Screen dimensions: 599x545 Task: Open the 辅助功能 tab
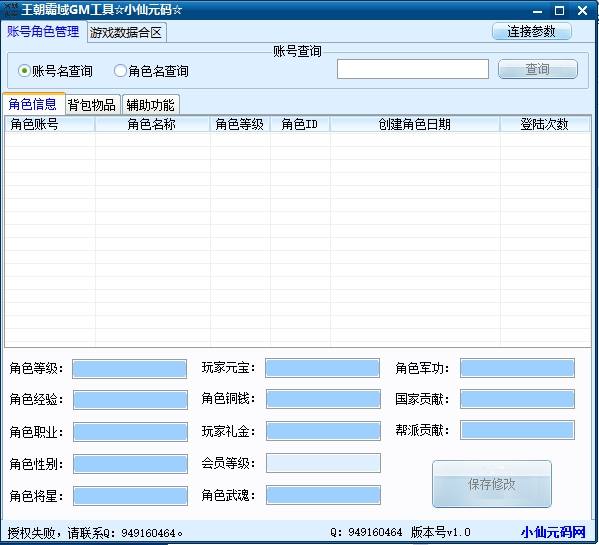[151, 105]
